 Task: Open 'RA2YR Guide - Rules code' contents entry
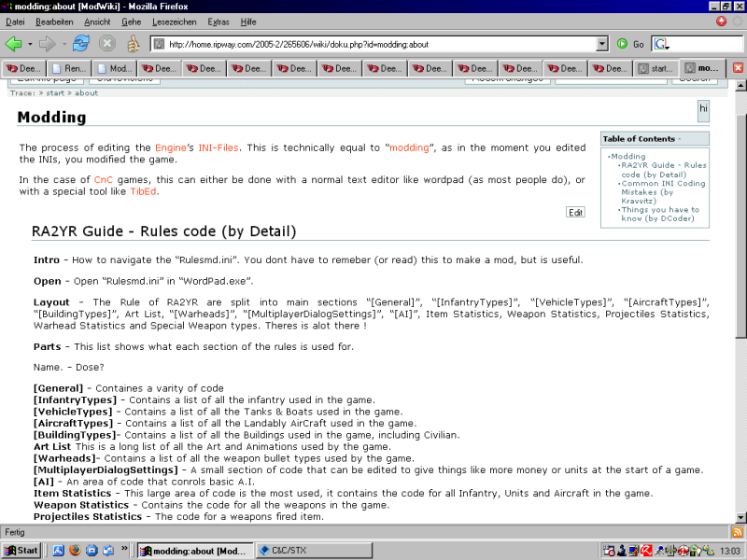pos(664,170)
